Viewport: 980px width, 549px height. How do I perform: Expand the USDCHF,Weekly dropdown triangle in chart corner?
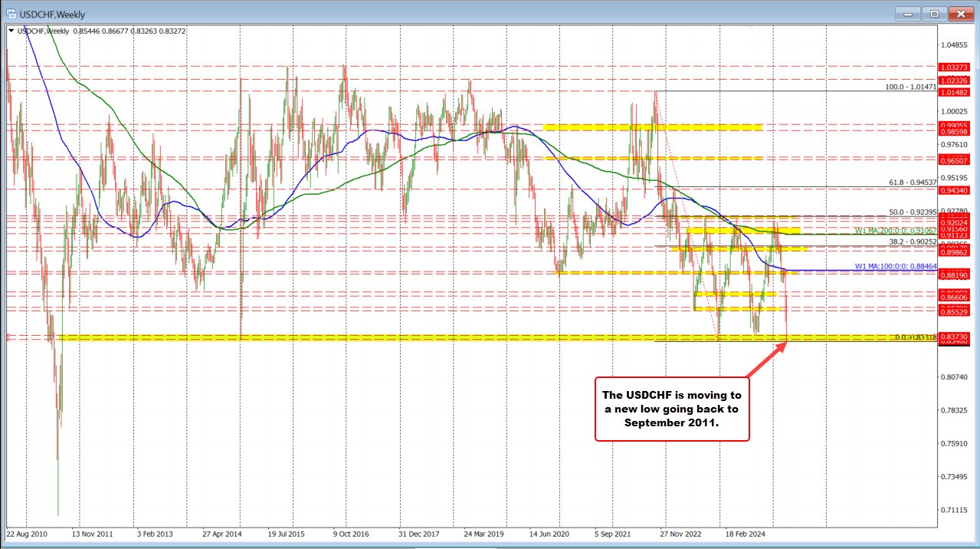10,31
